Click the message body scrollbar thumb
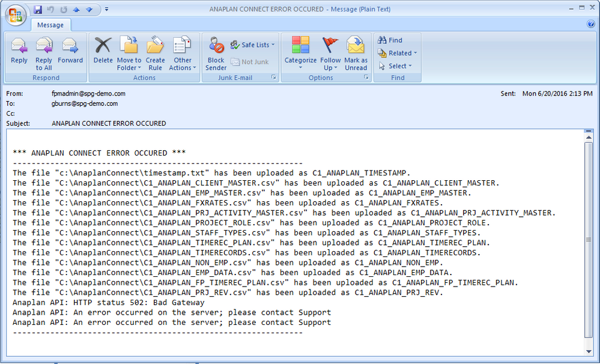 (589, 240)
